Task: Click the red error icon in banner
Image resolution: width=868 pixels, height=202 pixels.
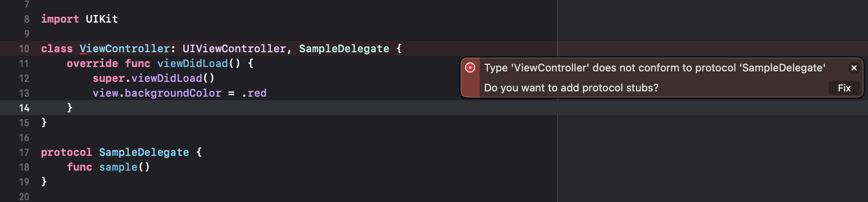Action: coord(470,68)
